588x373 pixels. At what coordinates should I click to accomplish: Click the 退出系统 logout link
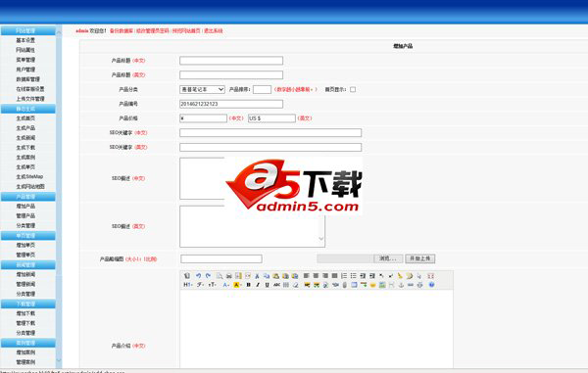tap(214, 30)
